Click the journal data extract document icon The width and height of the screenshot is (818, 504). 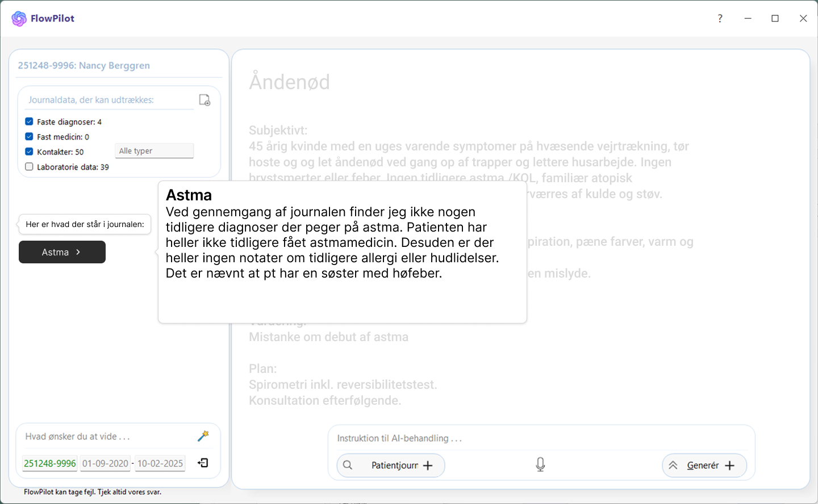click(x=204, y=100)
